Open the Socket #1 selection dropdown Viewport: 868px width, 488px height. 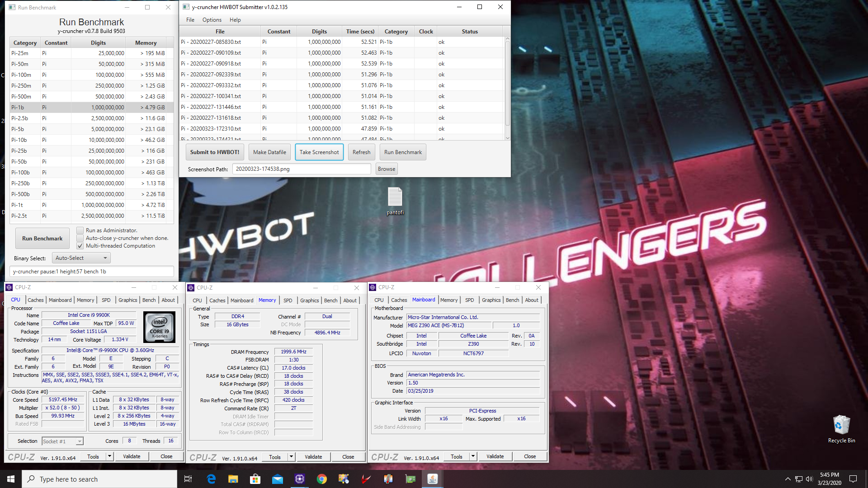(x=62, y=441)
